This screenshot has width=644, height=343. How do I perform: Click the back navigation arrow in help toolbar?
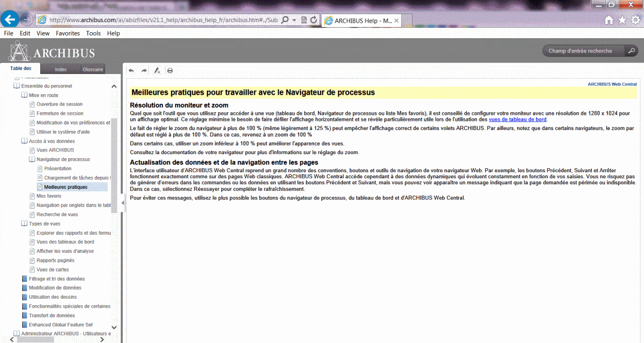(x=131, y=71)
